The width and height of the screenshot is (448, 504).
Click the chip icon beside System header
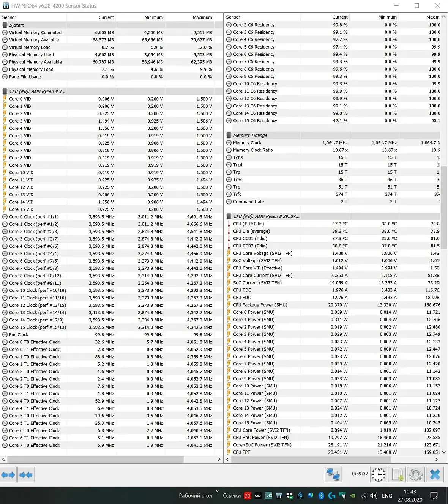(x=5, y=25)
